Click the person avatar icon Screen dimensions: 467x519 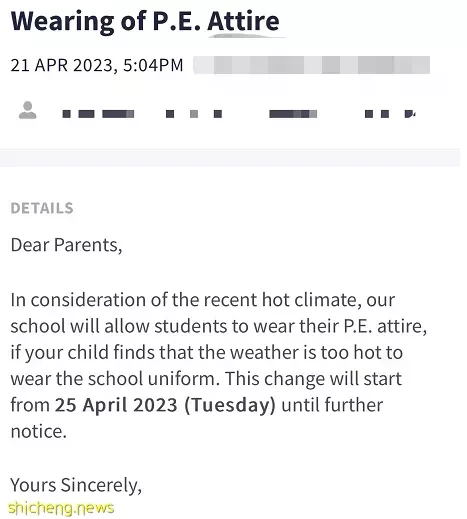coord(27,110)
